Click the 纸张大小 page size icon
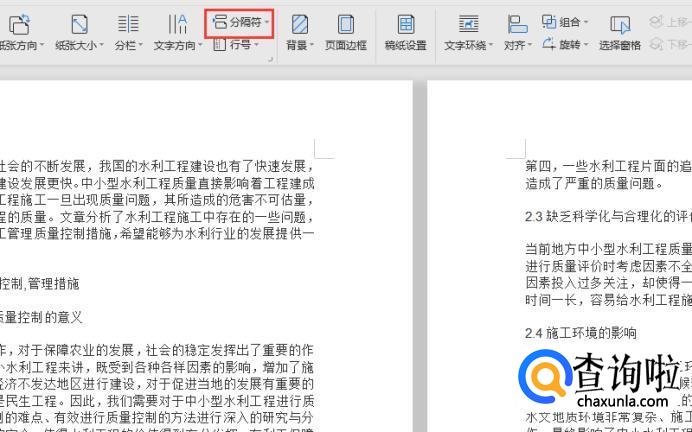The image size is (692, 432). tap(79, 24)
